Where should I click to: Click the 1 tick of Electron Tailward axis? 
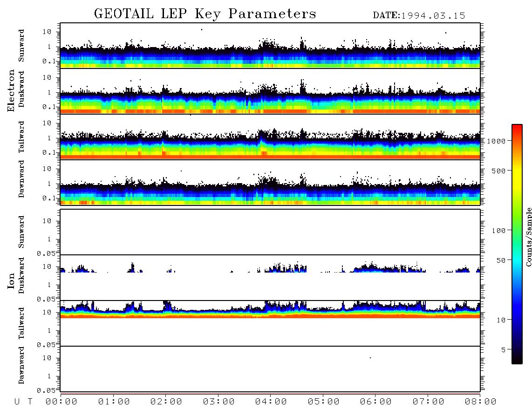49,138
